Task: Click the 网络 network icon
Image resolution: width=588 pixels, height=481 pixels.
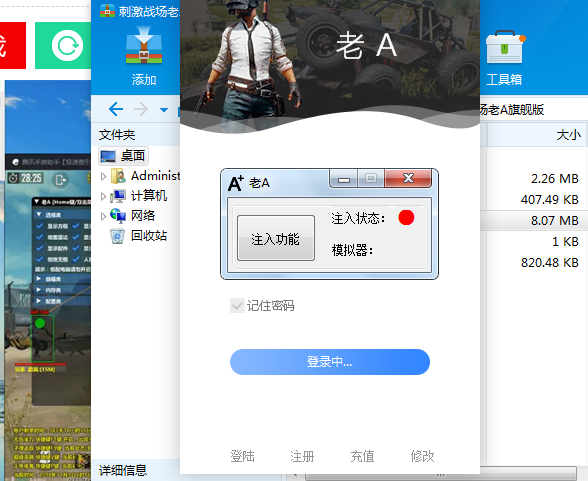Action: [118, 216]
